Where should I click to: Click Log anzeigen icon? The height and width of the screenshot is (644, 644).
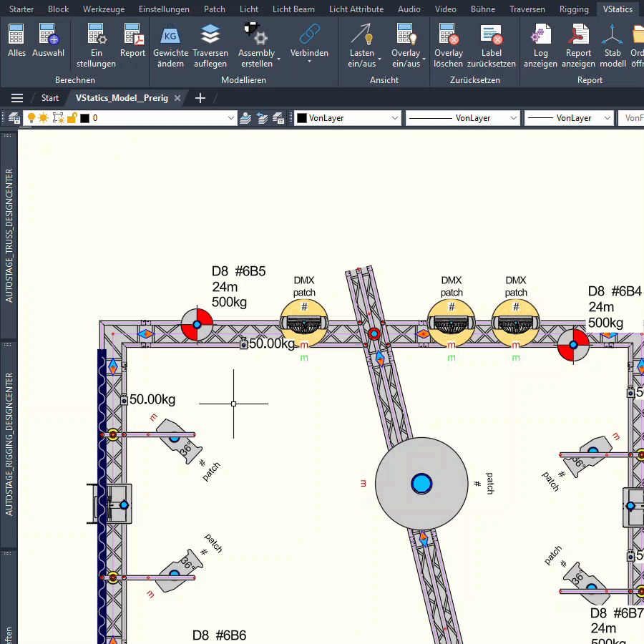pyautogui.click(x=540, y=34)
